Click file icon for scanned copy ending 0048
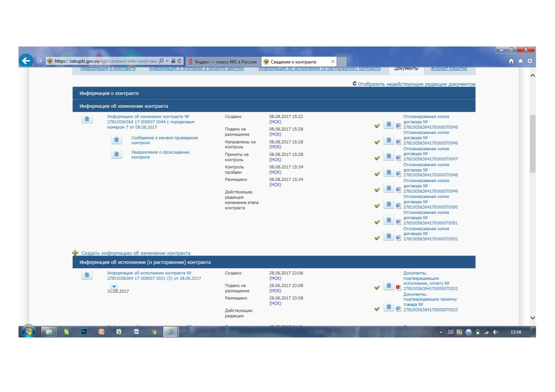555x392 pixels. pyautogui.click(x=398, y=174)
